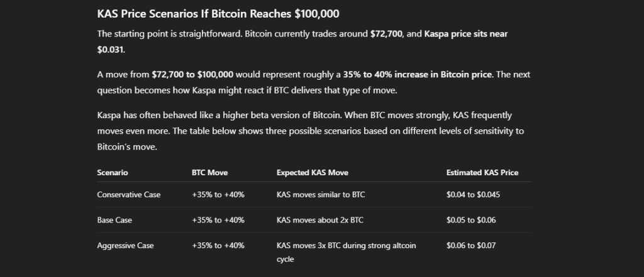Select the "Aggressive Case" table cell
Image resolution: width=644 pixels, height=277 pixels.
click(x=125, y=246)
